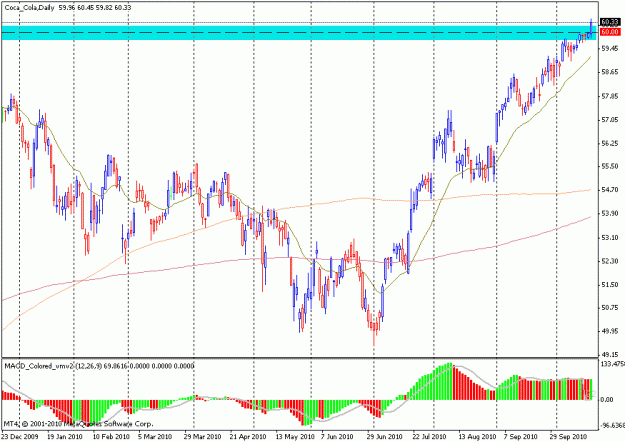Click the 0.00 MACD zero-level label

click(607, 400)
